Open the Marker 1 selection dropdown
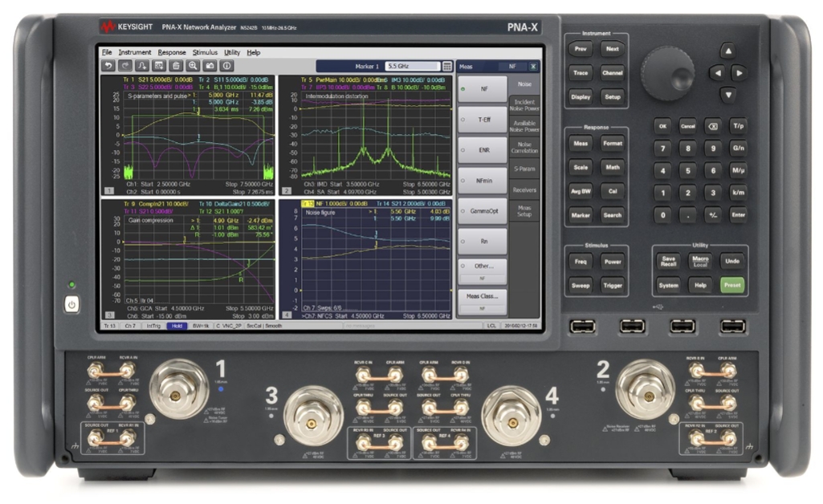Screen dimensions: 823x504 tap(367, 64)
